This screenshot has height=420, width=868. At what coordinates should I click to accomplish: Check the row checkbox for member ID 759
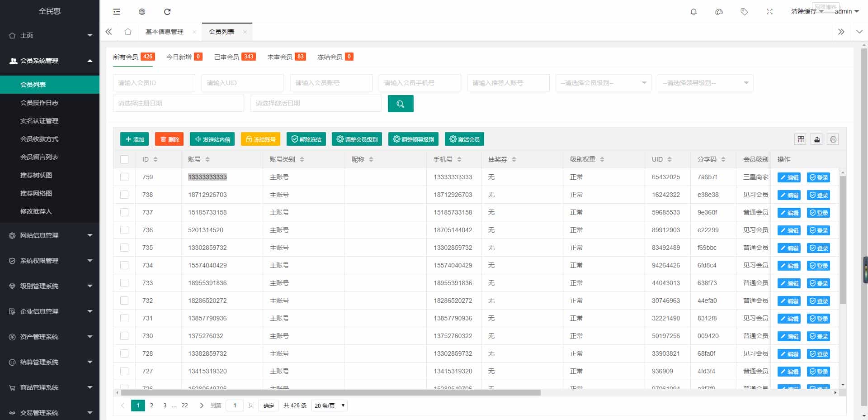point(124,177)
